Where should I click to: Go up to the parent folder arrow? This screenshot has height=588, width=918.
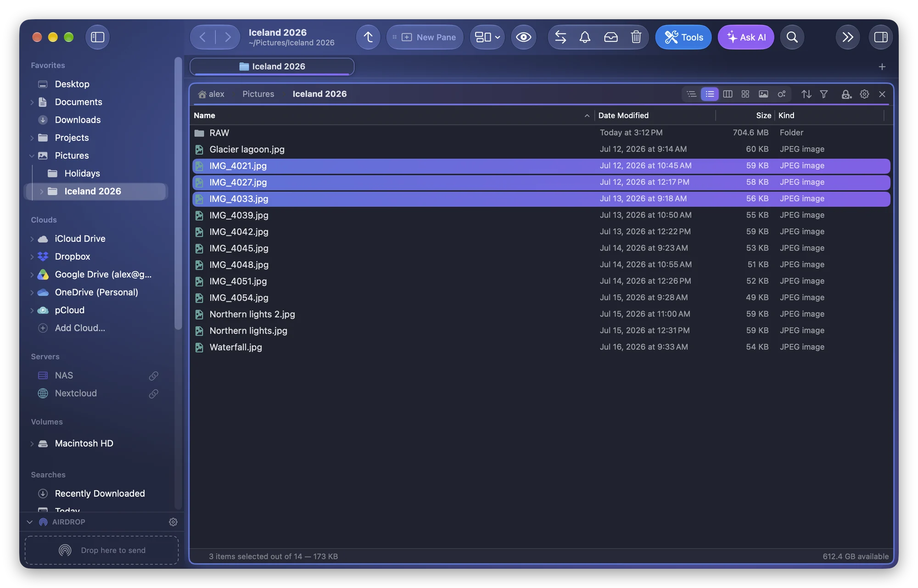coord(368,37)
